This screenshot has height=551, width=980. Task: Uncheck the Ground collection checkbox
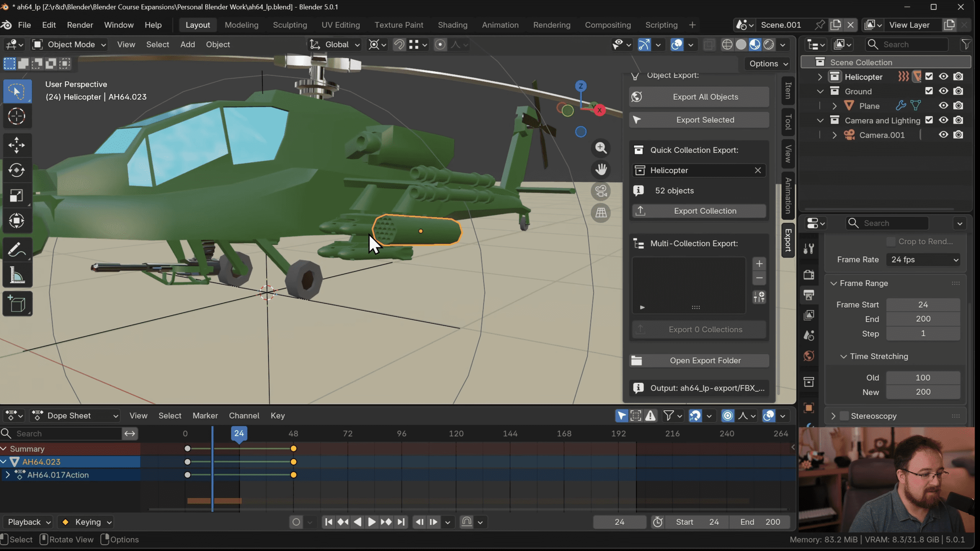[929, 91]
